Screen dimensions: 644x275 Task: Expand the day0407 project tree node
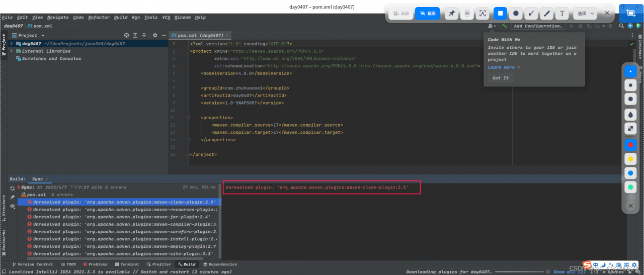click(x=11, y=44)
